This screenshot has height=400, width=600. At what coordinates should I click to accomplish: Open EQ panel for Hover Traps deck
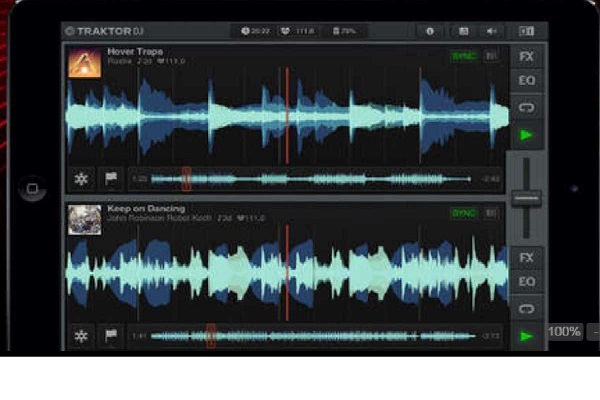(x=527, y=80)
